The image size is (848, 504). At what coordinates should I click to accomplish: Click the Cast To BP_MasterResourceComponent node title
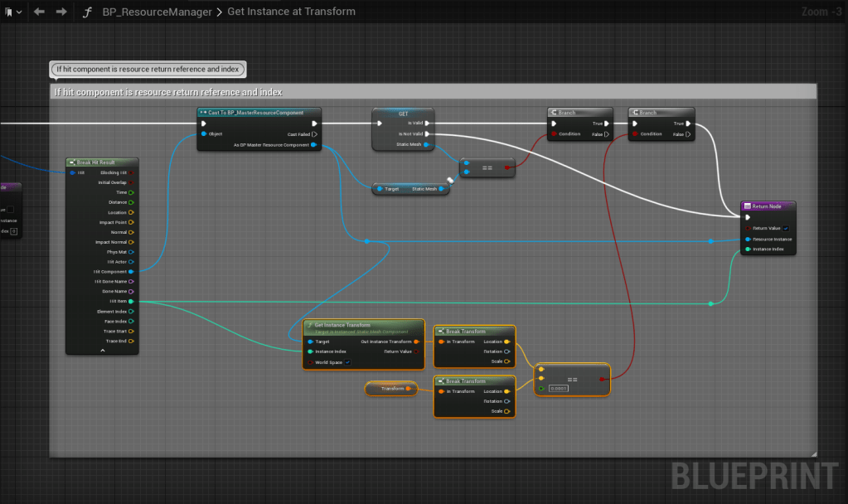[x=259, y=113]
